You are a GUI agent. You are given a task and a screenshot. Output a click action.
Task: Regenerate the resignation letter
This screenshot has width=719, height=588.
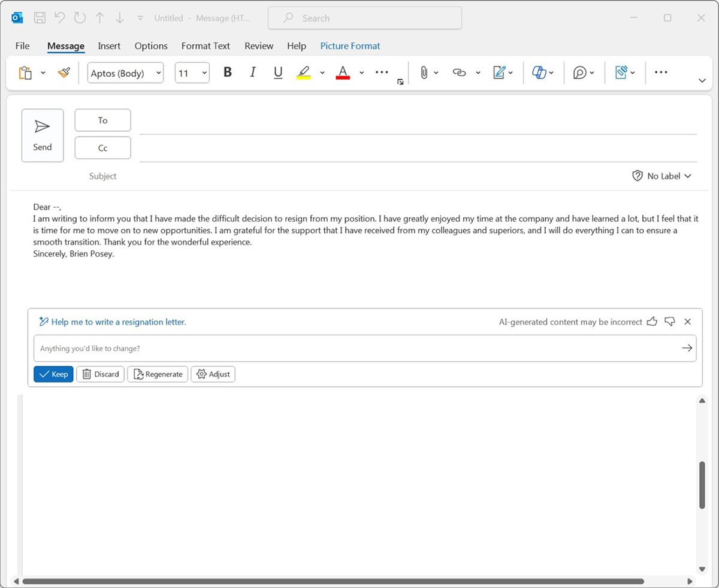tap(157, 374)
